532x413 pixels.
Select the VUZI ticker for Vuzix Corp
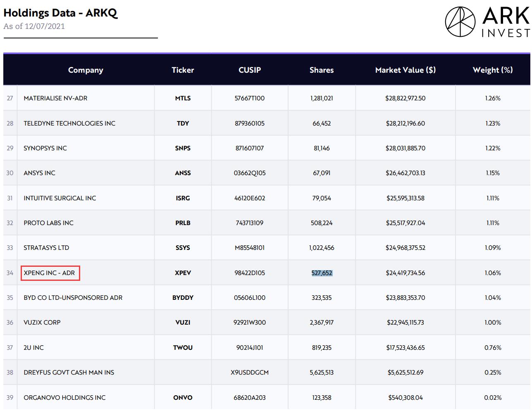[x=183, y=322]
